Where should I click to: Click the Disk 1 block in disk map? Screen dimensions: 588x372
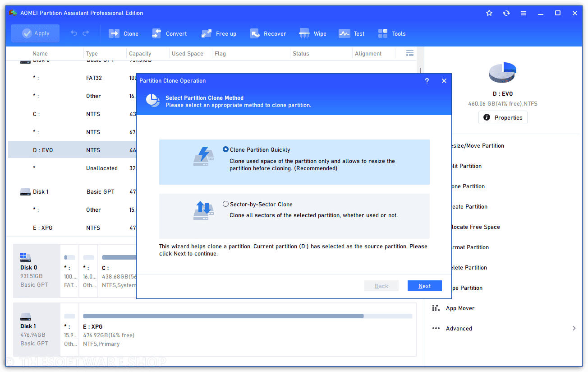[x=37, y=330]
